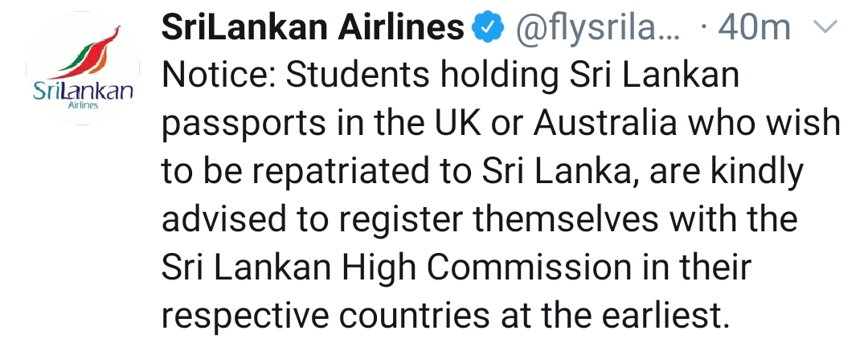Expand the tweet options chevron menu
This screenshot has height=359, width=868.
coord(825,27)
